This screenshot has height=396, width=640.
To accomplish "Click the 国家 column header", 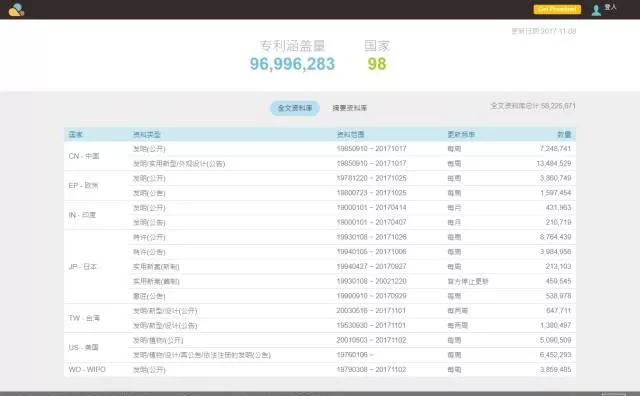I will click(76, 134).
